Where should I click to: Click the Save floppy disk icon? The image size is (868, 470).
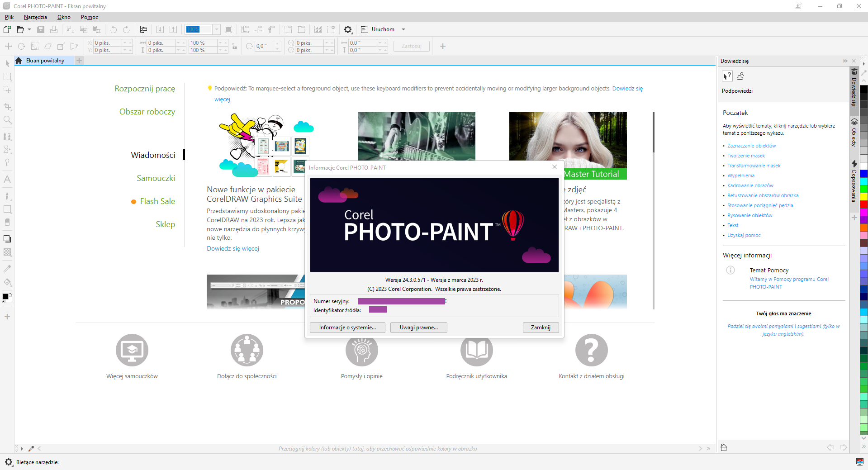pos(41,29)
